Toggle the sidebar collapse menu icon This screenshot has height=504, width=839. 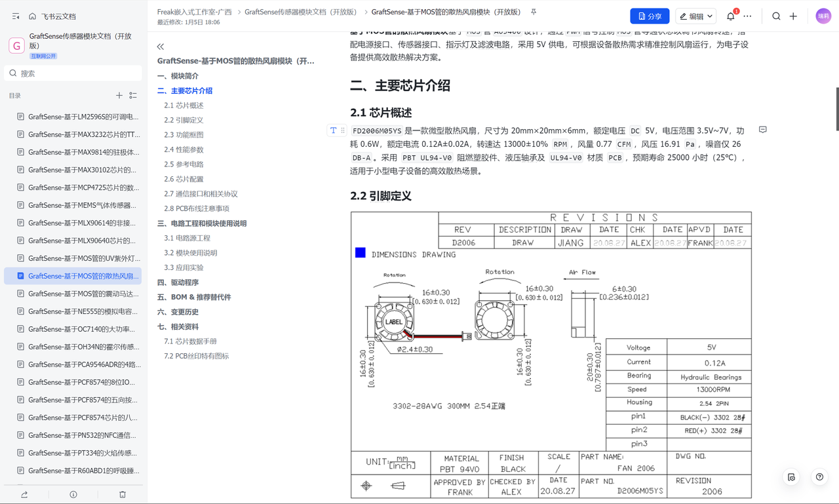point(16,16)
